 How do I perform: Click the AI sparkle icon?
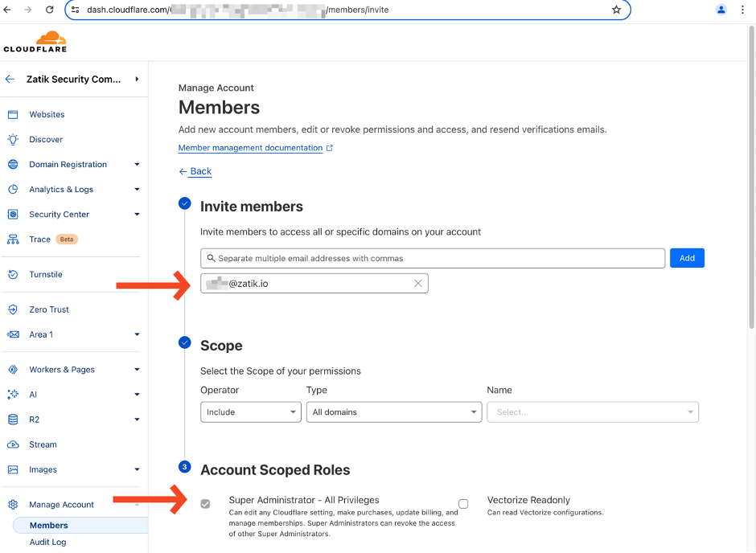click(13, 395)
